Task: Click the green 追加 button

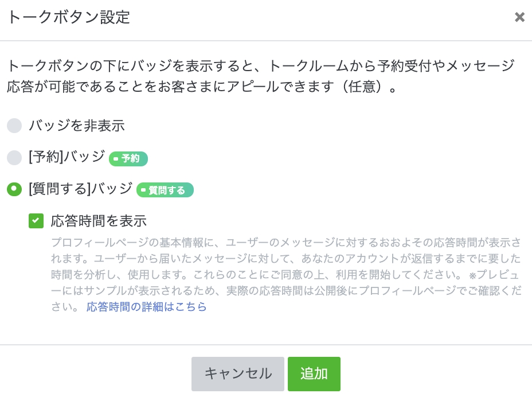Action: click(x=314, y=374)
